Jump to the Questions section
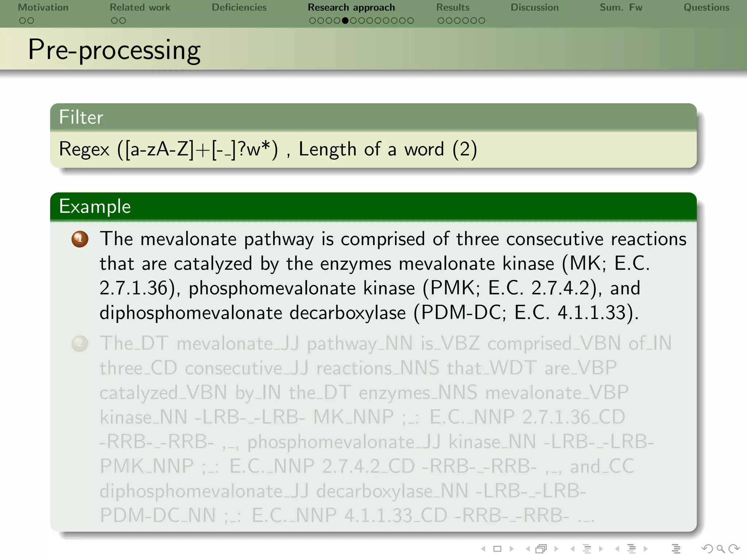This screenshot has height=560, width=747. point(707,7)
